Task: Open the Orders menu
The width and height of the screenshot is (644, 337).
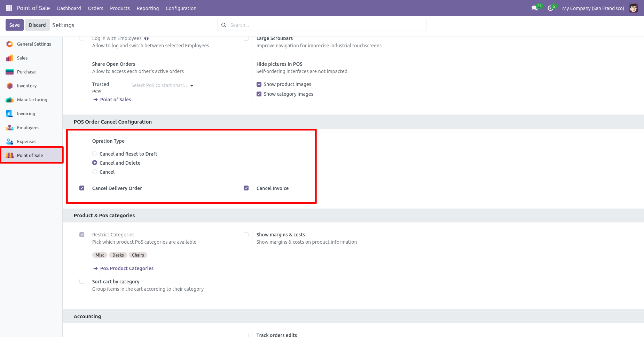Action: coord(95,8)
